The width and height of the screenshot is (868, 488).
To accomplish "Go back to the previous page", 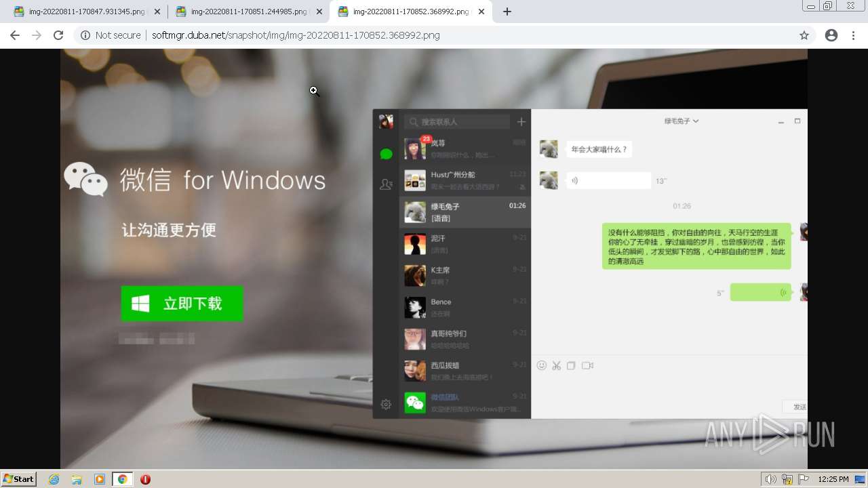I will click(15, 35).
